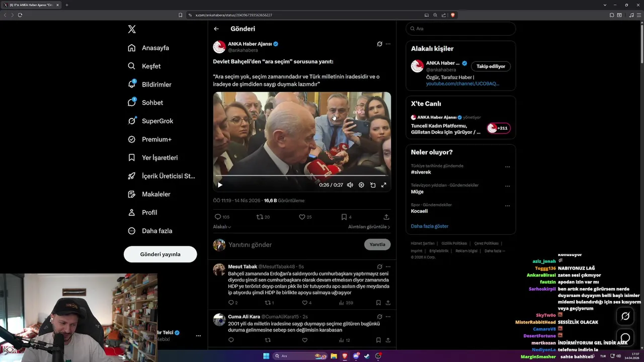Open Alıntıları görüntüle link
This screenshot has width=644, height=362.
(369, 227)
